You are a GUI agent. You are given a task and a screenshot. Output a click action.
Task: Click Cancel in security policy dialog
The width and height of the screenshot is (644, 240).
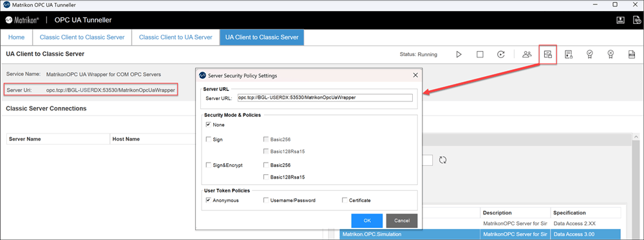tap(402, 221)
